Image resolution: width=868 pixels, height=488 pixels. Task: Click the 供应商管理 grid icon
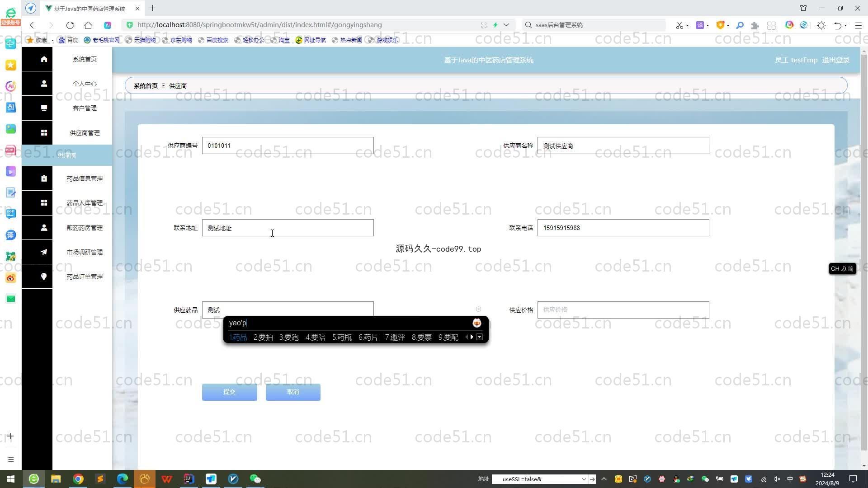tap(44, 133)
